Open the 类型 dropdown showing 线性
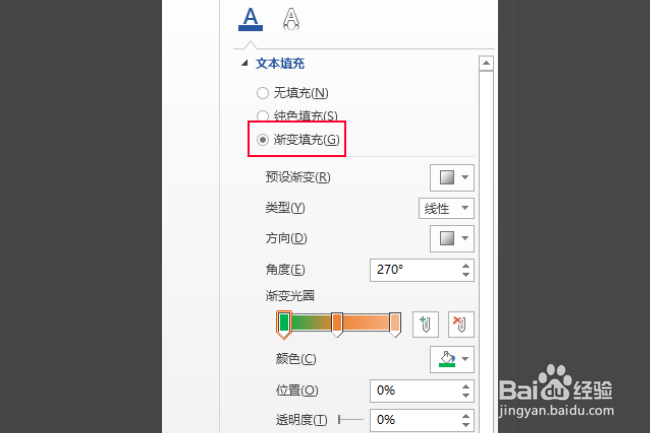The height and width of the screenshot is (433, 650). point(446,208)
